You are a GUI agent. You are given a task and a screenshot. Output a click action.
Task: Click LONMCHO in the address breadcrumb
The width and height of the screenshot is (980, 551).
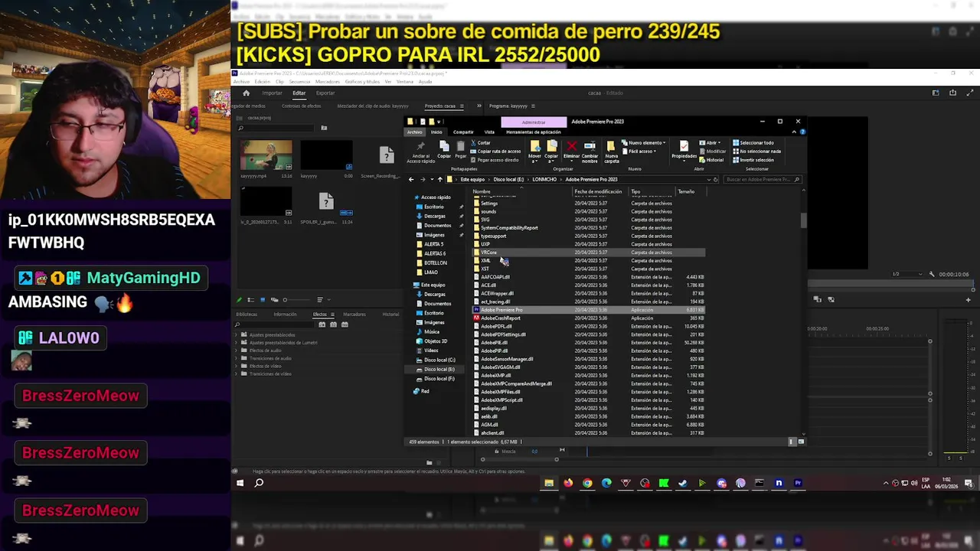pos(544,179)
